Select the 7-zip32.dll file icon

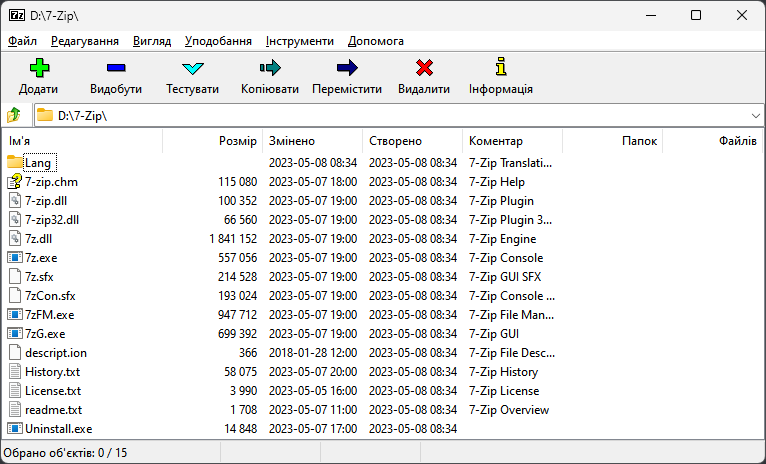15,219
